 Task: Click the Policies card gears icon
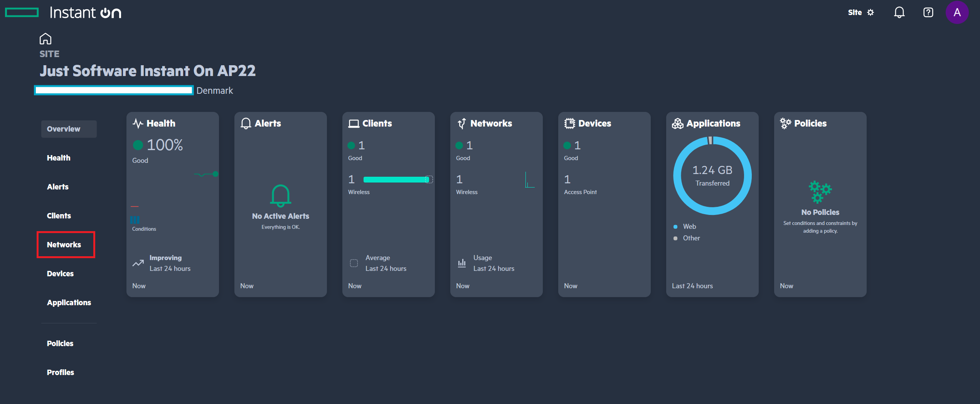pos(785,123)
